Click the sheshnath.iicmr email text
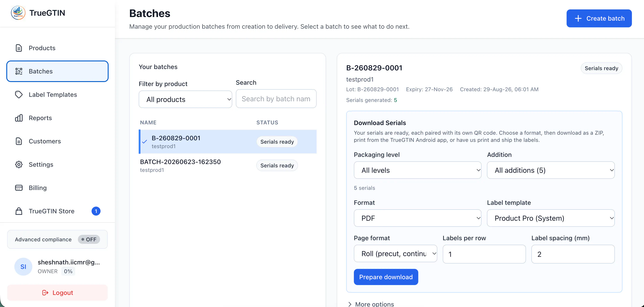This screenshot has width=644, height=307. click(69, 262)
